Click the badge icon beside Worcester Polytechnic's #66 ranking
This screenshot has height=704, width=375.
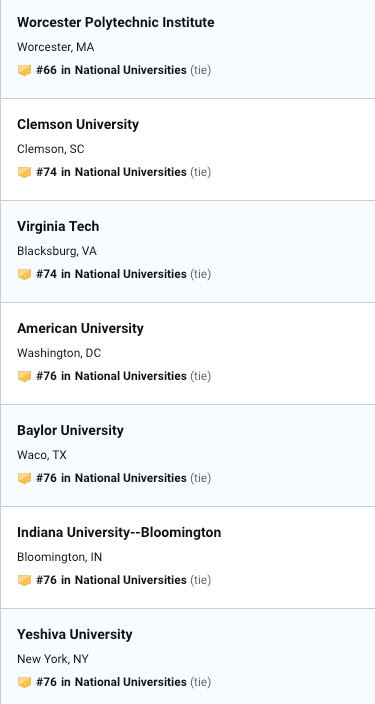pyautogui.click(x=24, y=70)
